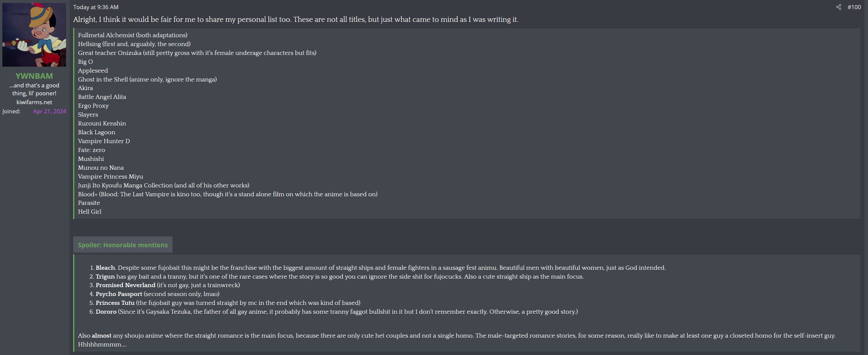Click the 'Apr 21, 2024' join date
868x355 pixels.
pyautogui.click(x=50, y=111)
